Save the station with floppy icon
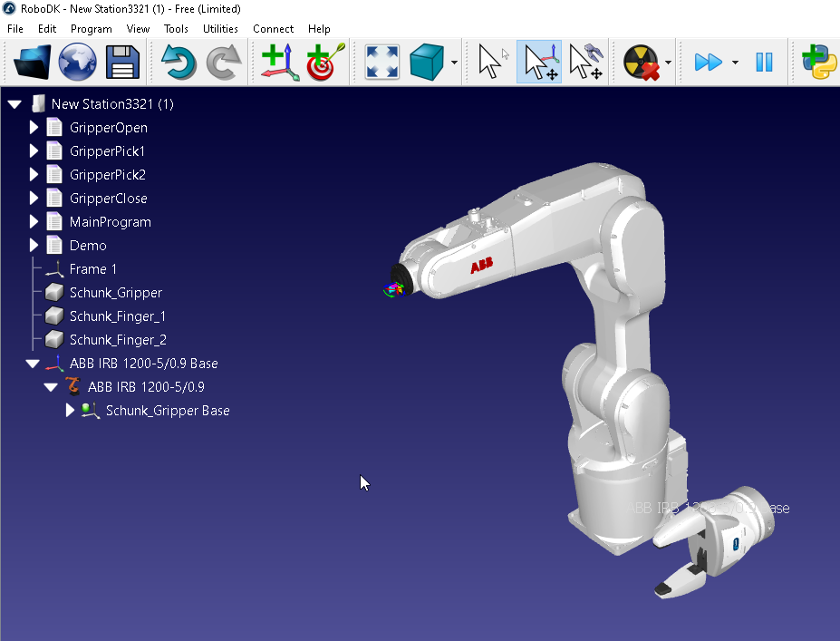This screenshot has width=840, height=641. 122,63
